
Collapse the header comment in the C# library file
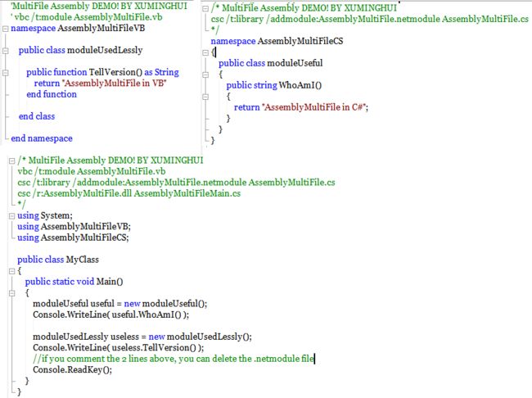tap(205, 9)
